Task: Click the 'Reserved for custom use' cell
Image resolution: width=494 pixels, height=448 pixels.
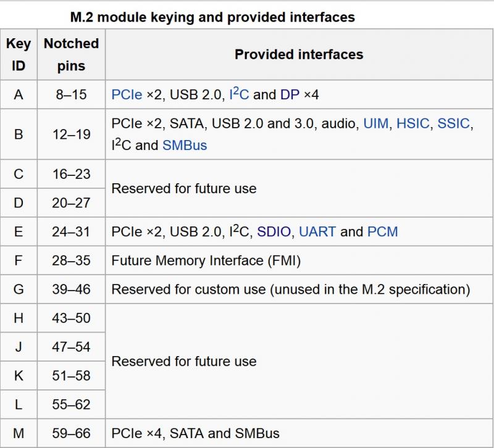Action: tap(299, 289)
